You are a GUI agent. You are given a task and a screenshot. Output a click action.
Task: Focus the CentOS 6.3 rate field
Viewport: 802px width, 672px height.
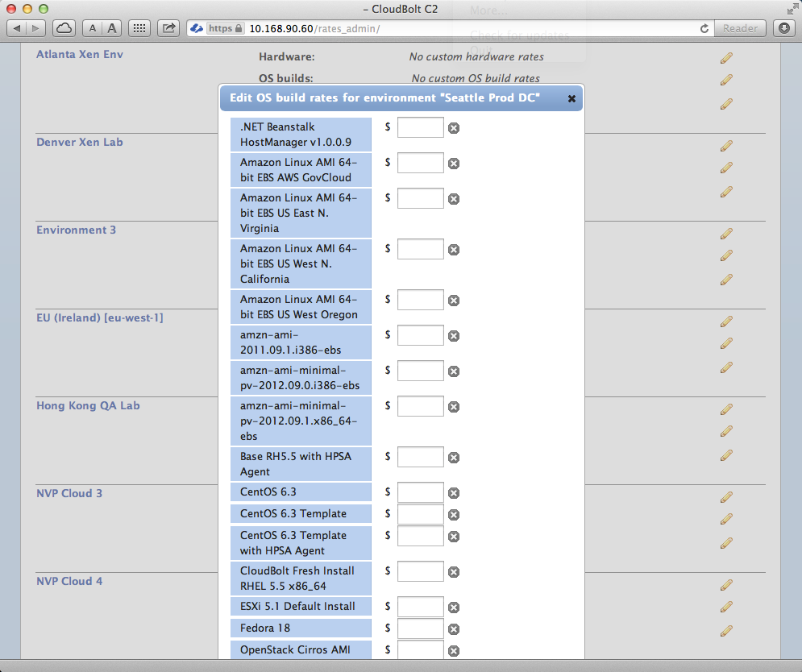(x=420, y=492)
